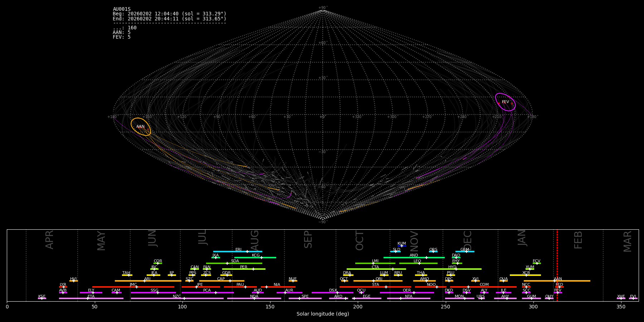The height and width of the screenshot is (322, 644).
Task: Click the KUM shower label in timeline
Action: point(402,244)
